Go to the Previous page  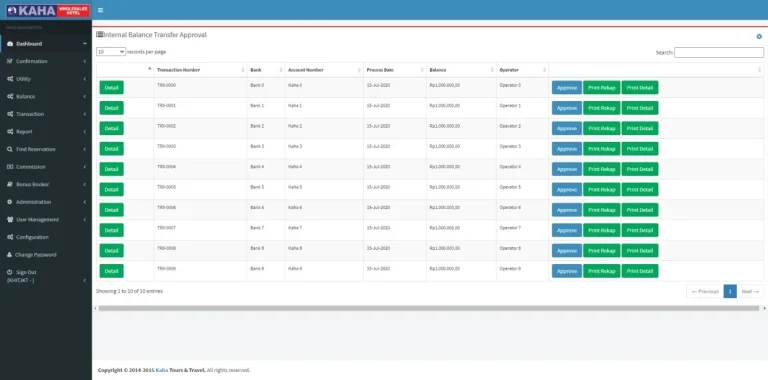coord(705,291)
